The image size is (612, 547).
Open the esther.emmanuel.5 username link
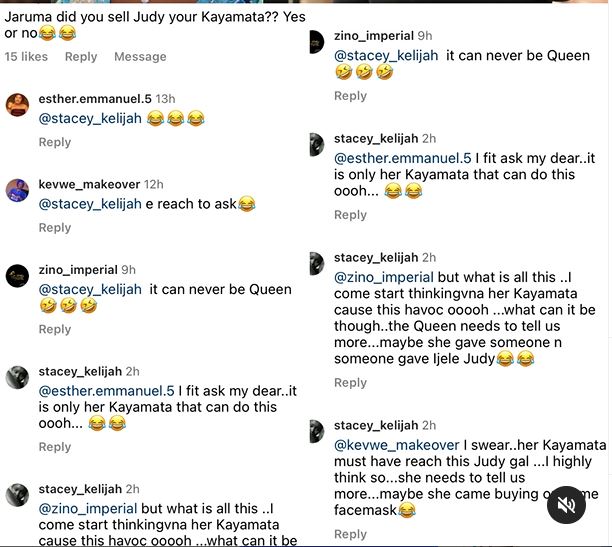[95, 99]
